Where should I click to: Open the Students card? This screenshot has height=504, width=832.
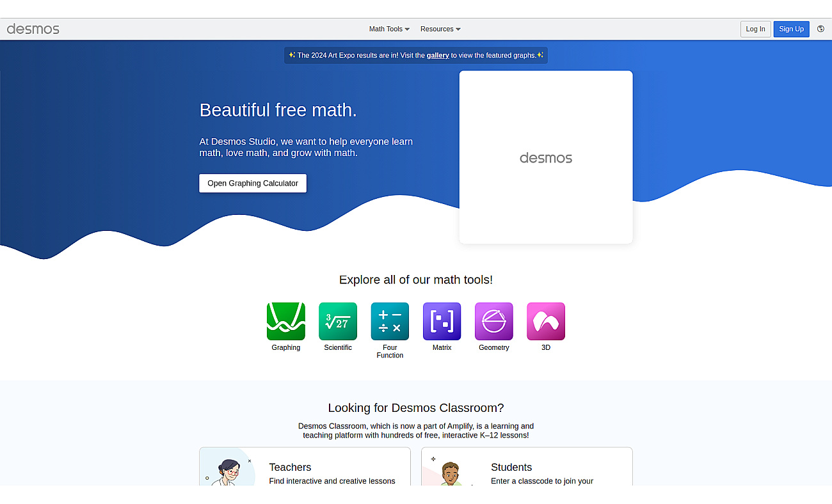[527, 466]
